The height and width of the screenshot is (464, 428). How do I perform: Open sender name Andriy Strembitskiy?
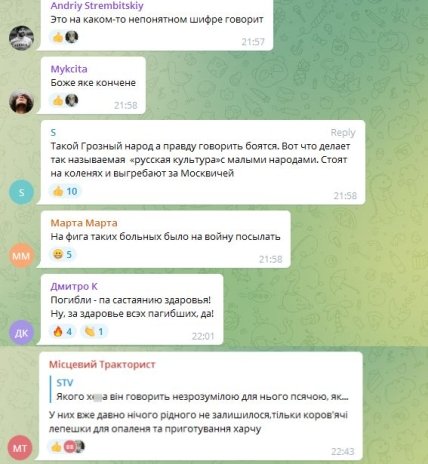point(97,6)
